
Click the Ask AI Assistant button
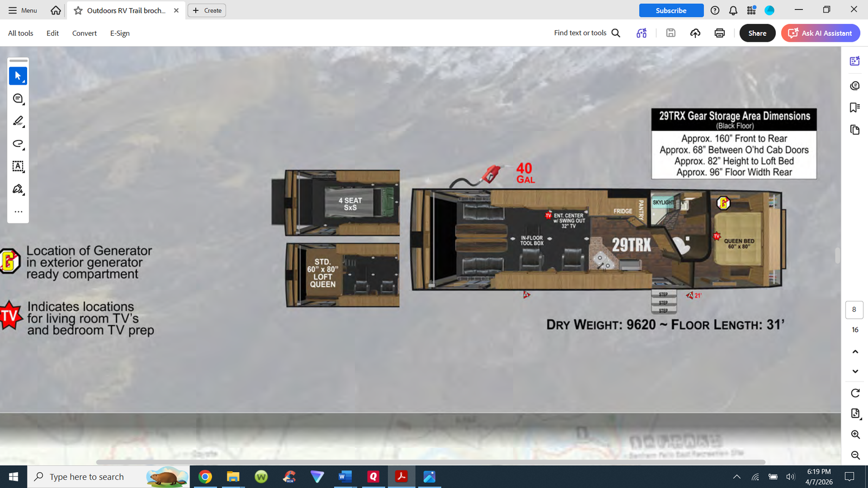click(820, 33)
